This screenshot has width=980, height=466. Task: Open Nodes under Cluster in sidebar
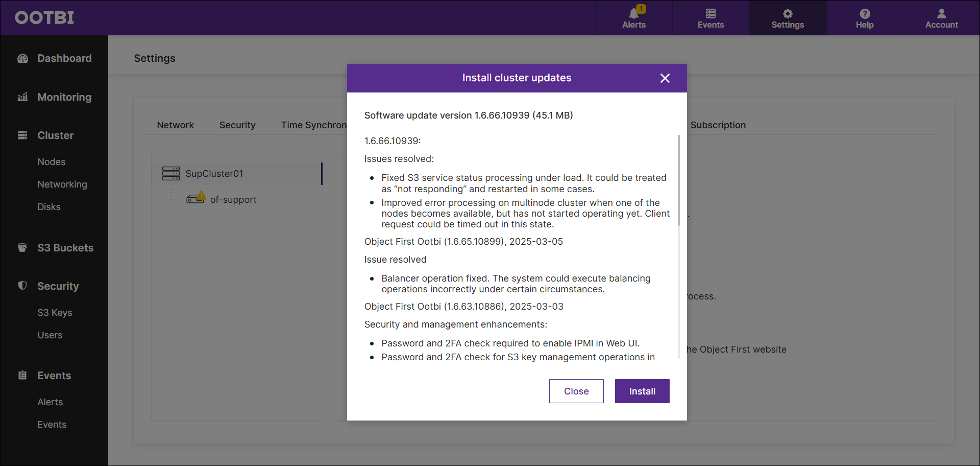(x=51, y=162)
